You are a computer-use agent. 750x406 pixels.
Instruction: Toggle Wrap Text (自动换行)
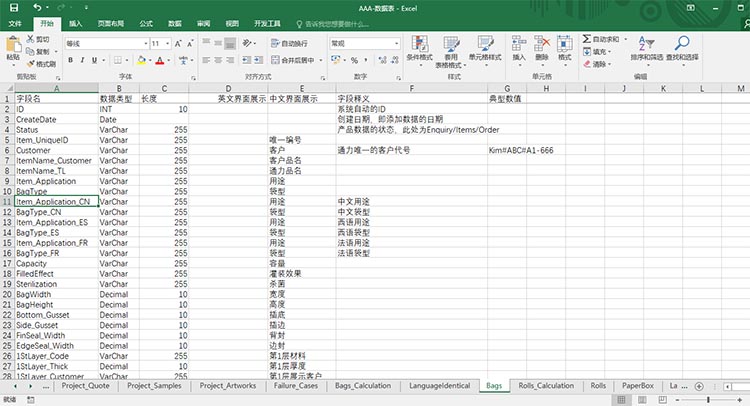click(x=290, y=44)
